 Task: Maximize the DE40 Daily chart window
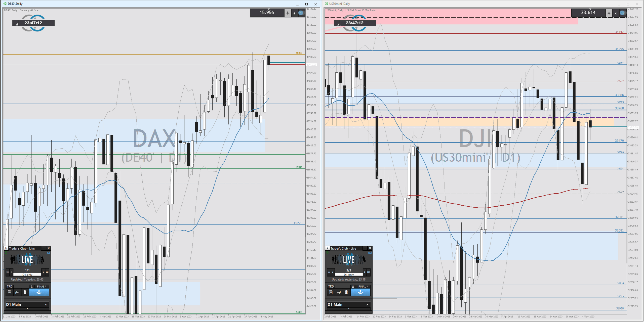click(x=306, y=4)
